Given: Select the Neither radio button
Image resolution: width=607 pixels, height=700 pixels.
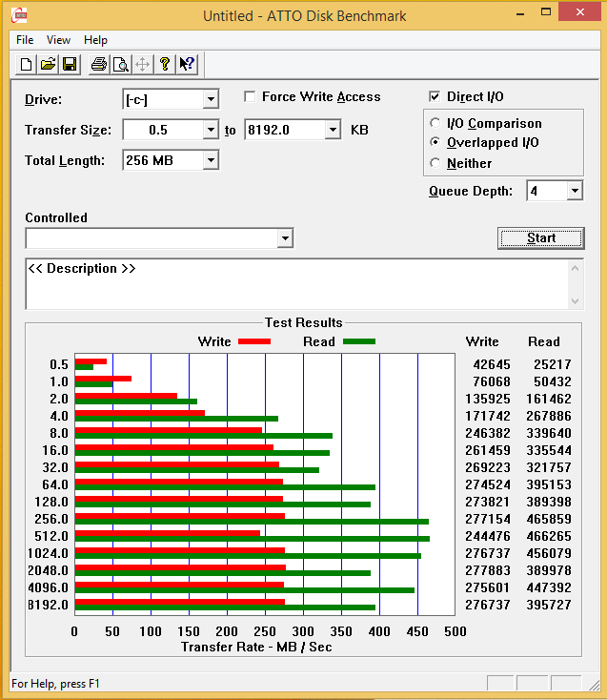Looking at the screenshot, I should tap(435, 163).
